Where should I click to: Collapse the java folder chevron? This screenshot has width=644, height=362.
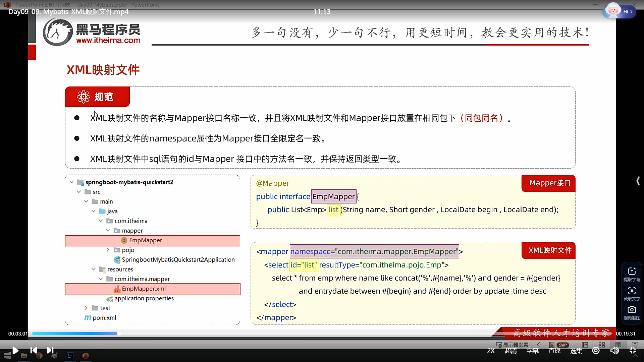(94, 211)
